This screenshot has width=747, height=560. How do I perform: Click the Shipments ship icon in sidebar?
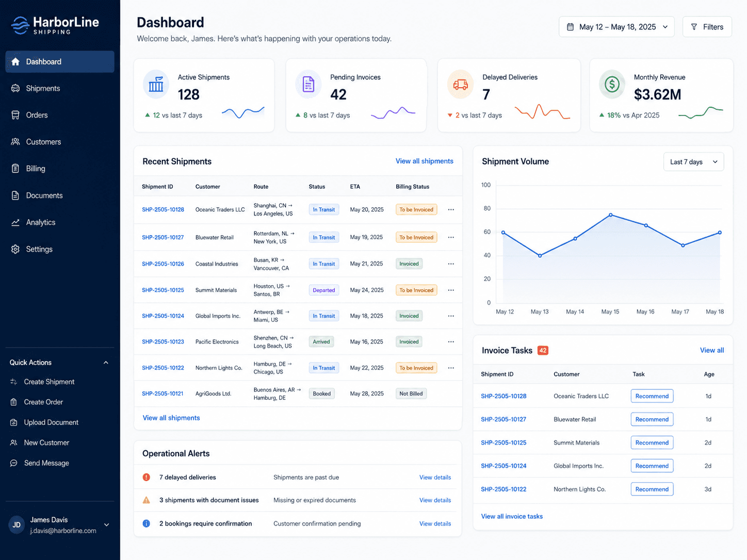point(15,89)
